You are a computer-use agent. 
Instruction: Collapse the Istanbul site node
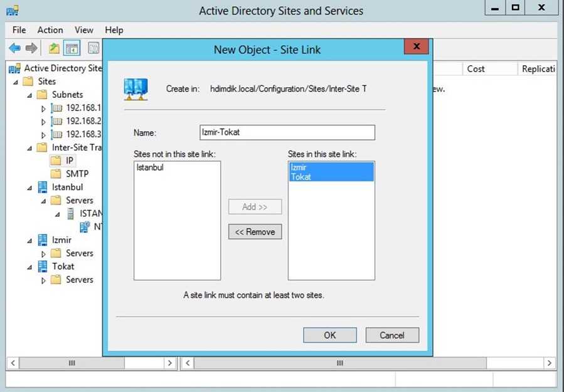pos(29,188)
